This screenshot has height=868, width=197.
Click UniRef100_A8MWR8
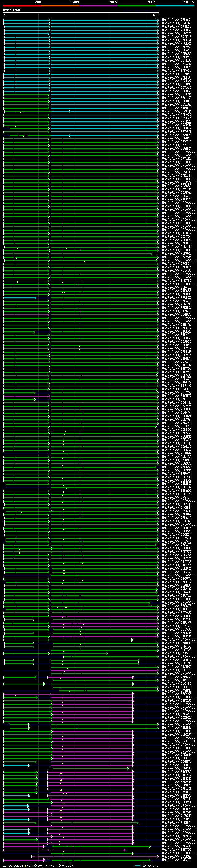tap(176, 253)
